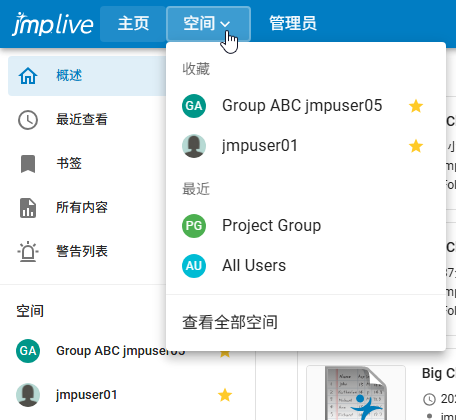
Task: Click the home icon beside 概述
Action: [28, 76]
